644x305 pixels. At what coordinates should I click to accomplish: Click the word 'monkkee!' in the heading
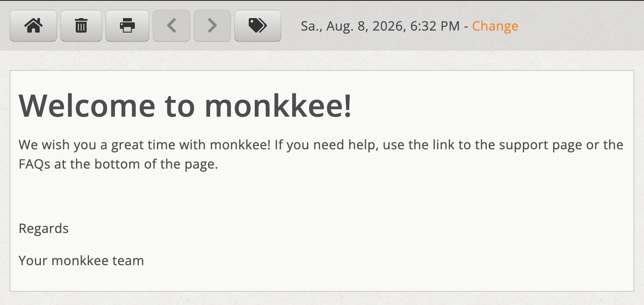pos(278,106)
